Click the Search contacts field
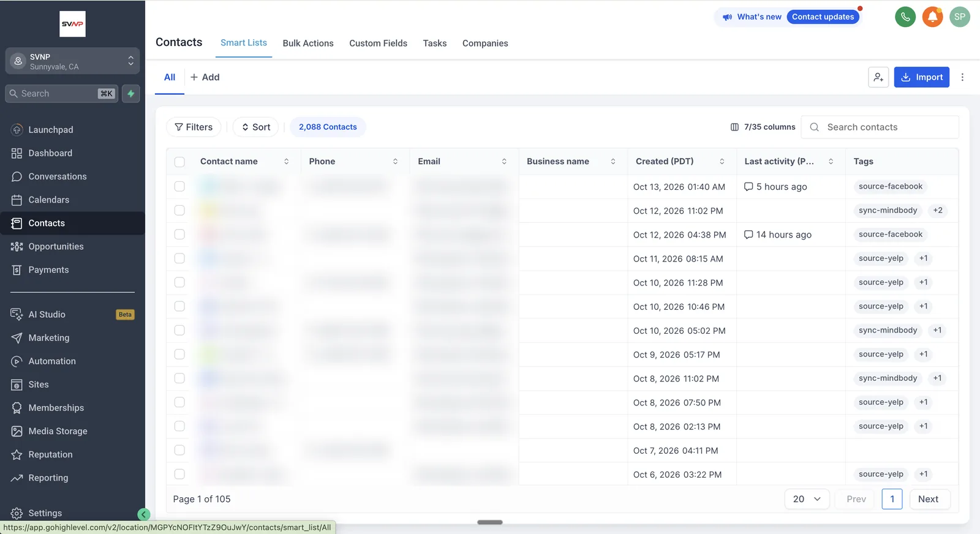Viewport: 980px width, 534px height. (x=880, y=127)
